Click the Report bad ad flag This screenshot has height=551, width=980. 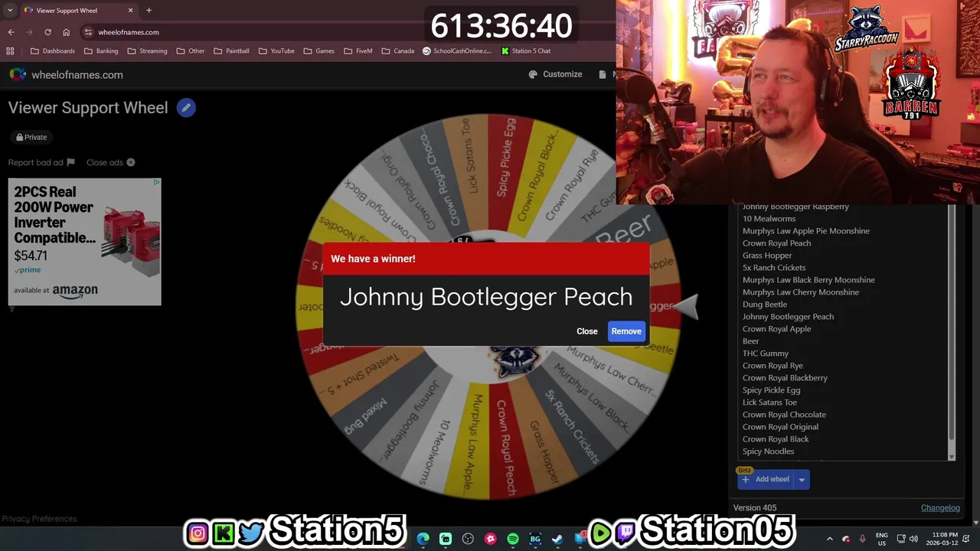(70, 162)
